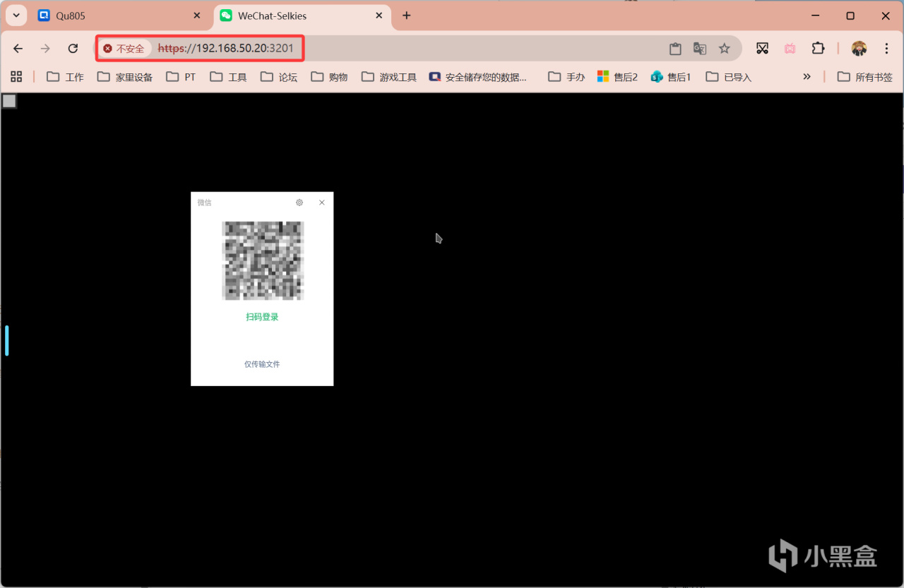
Task: Maximize the Chrome window
Action: [850, 16]
